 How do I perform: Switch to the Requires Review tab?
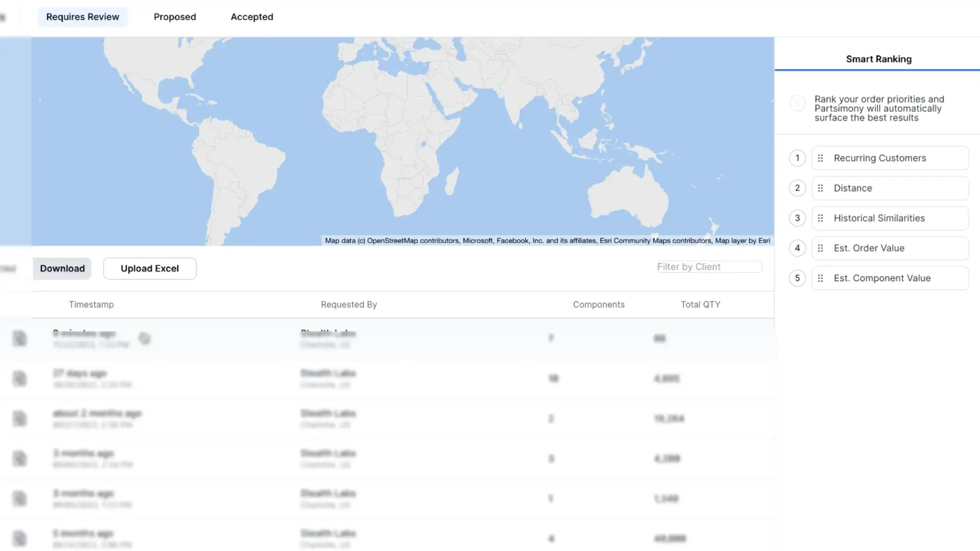point(82,17)
